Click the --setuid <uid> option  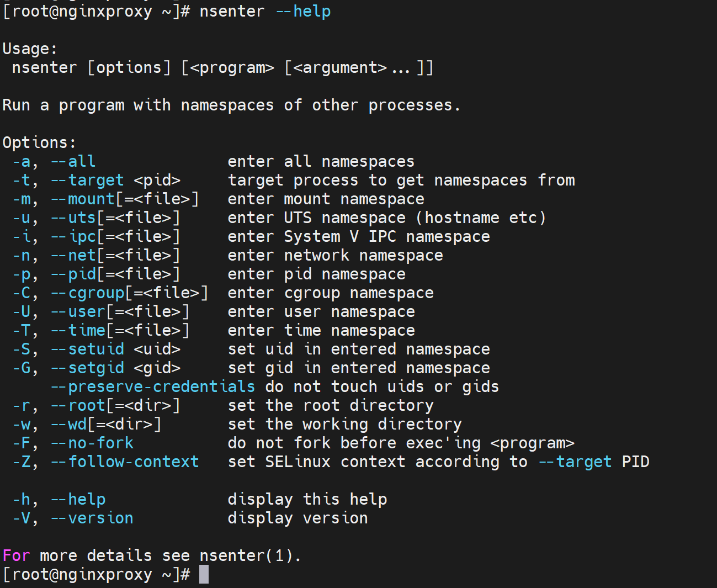coord(115,349)
